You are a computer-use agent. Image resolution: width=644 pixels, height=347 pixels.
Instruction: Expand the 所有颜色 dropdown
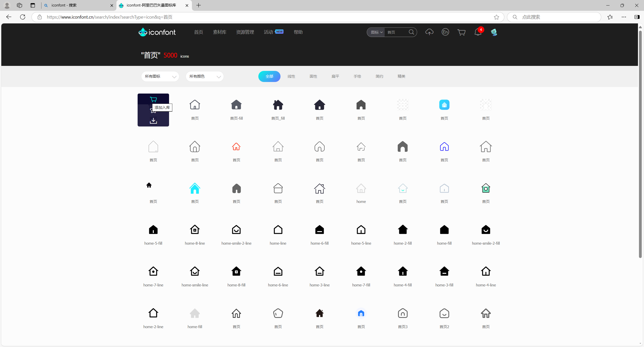(x=205, y=76)
